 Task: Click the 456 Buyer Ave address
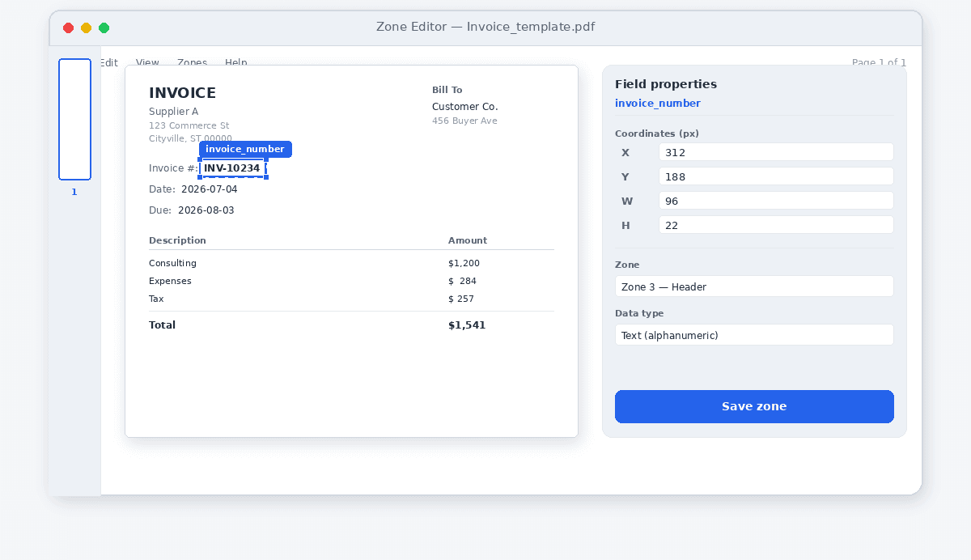pos(464,121)
